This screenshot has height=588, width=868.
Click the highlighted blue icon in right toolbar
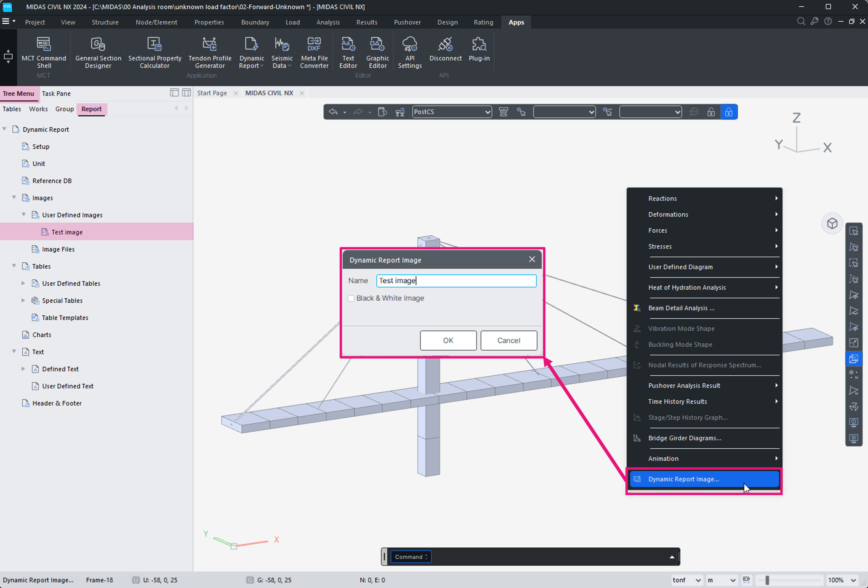[x=854, y=359]
